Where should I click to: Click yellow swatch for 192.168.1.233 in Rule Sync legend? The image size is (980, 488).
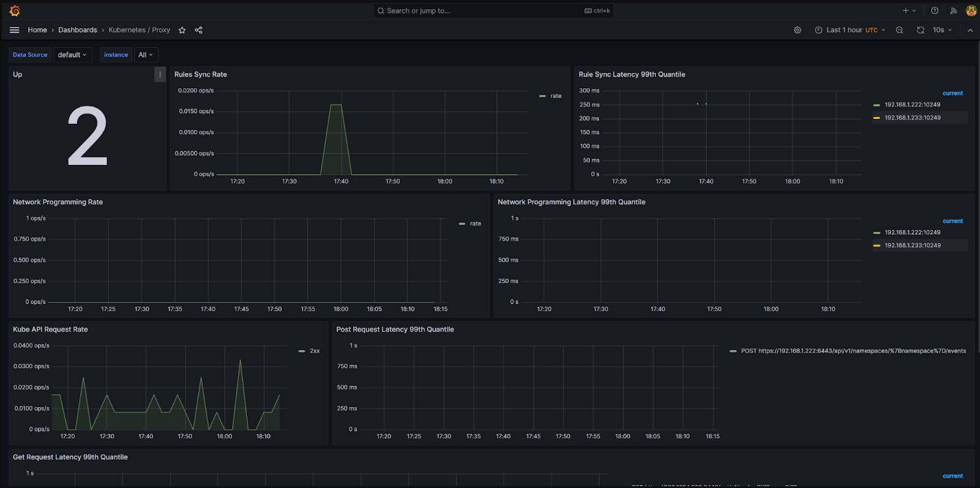[x=876, y=118]
